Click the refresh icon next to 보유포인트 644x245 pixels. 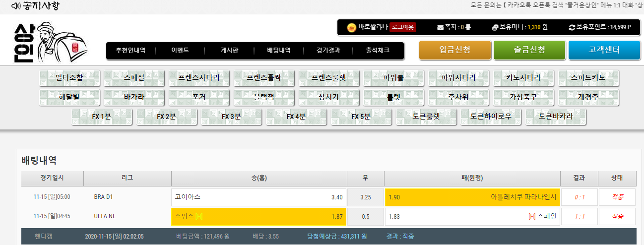(572, 28)
